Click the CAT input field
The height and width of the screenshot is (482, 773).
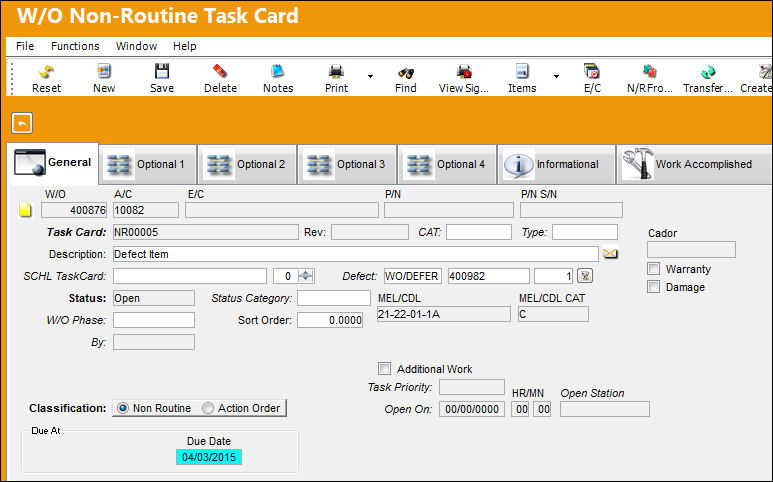(x=479, y=232)
